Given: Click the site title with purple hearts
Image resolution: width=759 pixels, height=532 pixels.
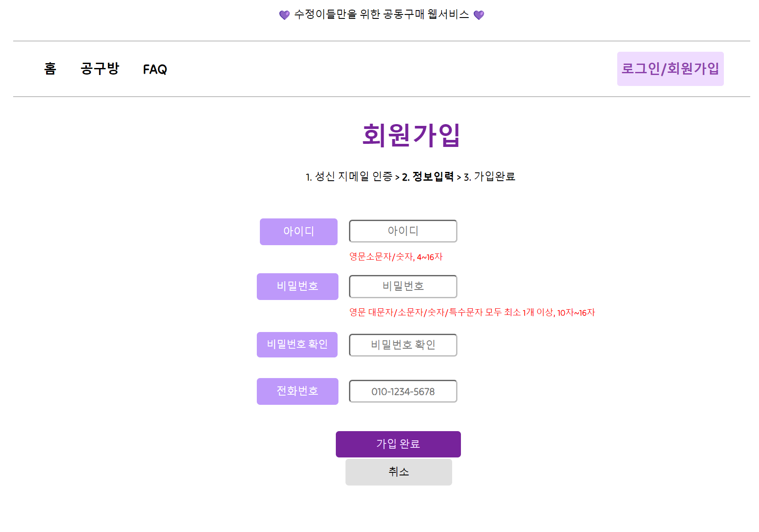Looking at the screenshot, I should 380,14.
